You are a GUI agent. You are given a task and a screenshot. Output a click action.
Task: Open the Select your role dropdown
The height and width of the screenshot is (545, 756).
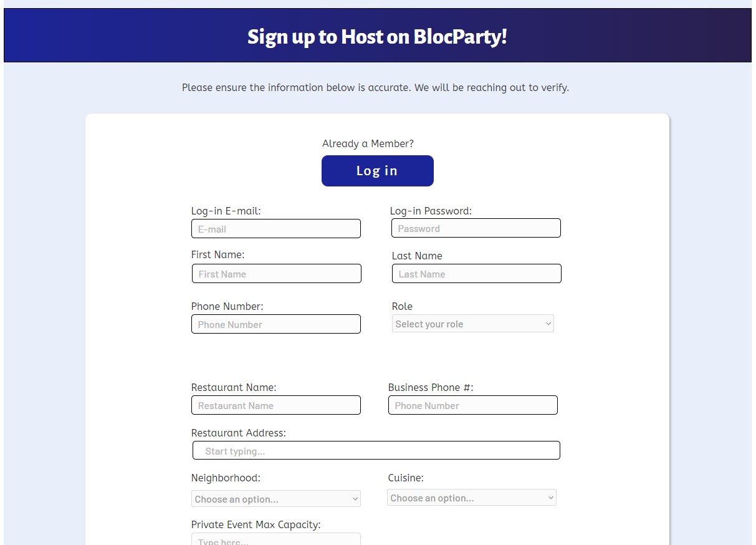click(x=473, y=324)
